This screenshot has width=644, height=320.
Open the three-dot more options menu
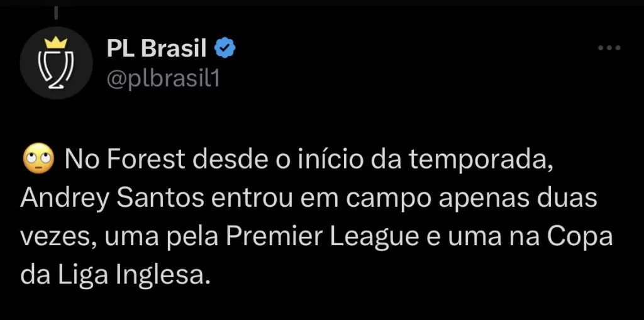tap(609, 48)
